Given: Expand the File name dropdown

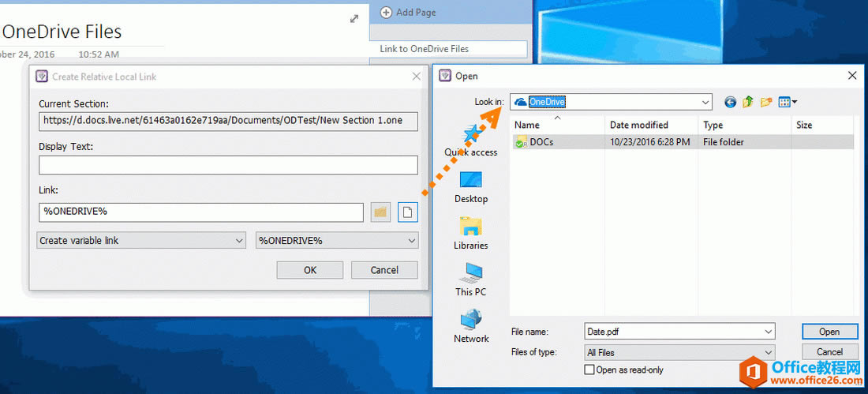Looking at the screenshot, I should pyautogui.click(x=769, y=332).
